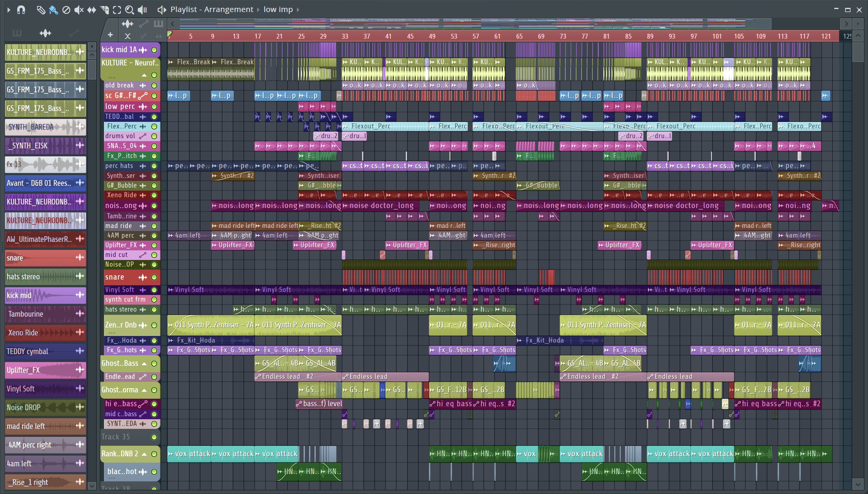This screenshot has width=868, height=494.
Task: Click the waveform icon on the Noise DROP picker item
Action: pyautogui.click(x=80, y=407)
